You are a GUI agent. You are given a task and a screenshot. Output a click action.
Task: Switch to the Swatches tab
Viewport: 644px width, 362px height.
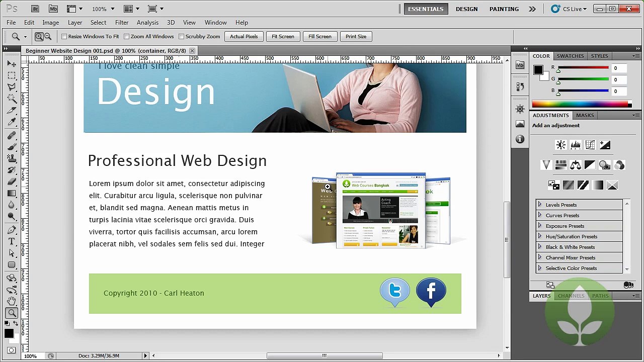tap(570, 56)
